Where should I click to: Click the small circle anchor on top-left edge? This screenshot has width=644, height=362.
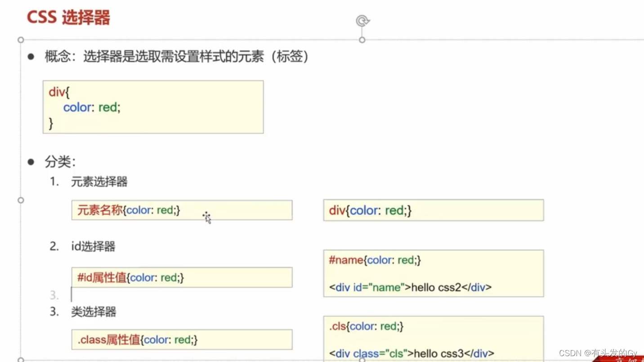tap(21, 40)
